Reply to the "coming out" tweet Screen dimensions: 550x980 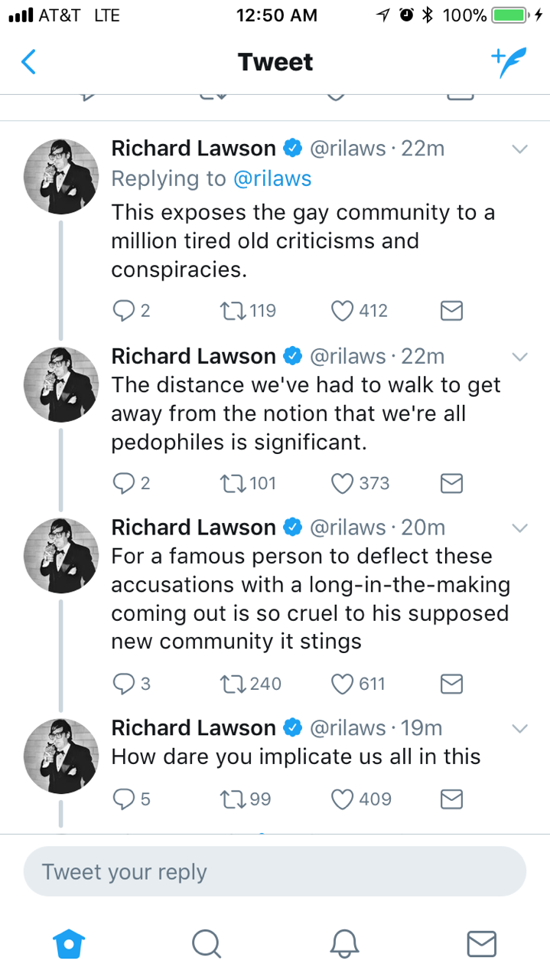pos(124,683)
